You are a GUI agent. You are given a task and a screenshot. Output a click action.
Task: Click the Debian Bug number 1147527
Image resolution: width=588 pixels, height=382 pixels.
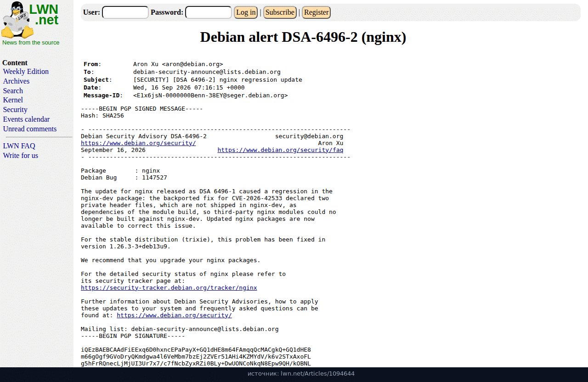coord(154,178)
